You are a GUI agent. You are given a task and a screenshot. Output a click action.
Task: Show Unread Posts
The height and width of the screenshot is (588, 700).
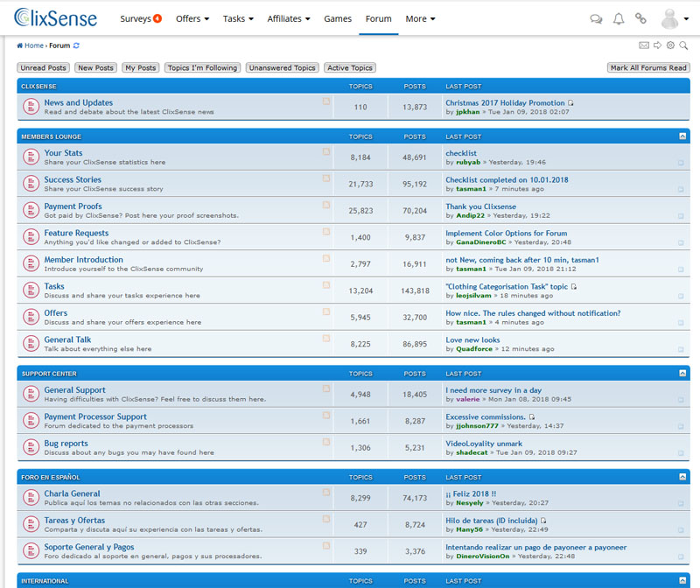pyautogui.click(x=43, y=68)
